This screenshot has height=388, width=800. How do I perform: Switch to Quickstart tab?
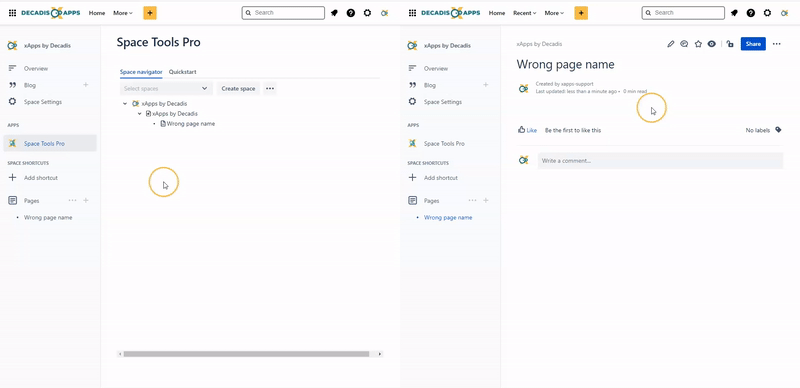pyautogui.click(x=183, y=72)
